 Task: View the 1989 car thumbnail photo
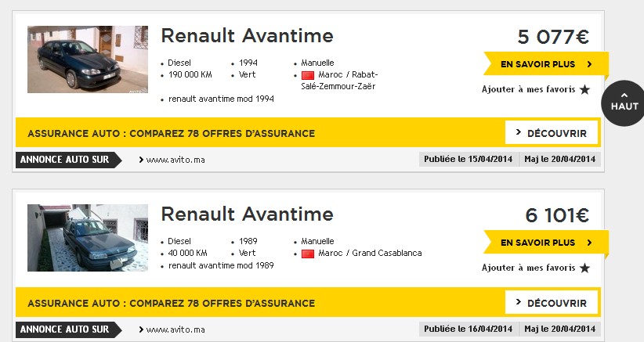(88, 238)
